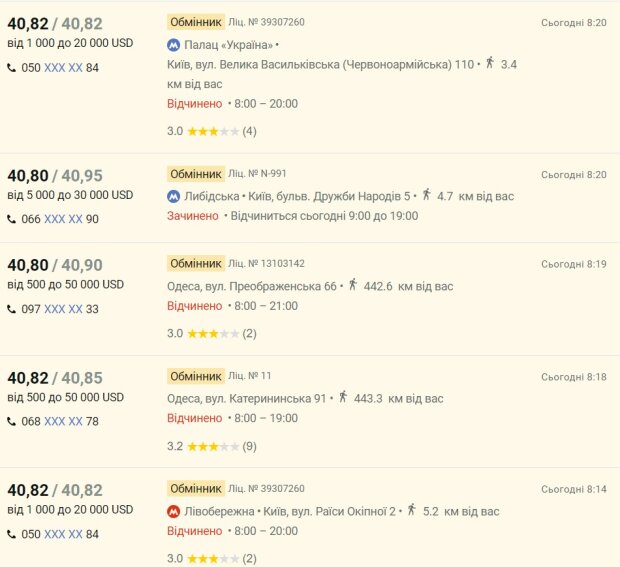Click the Обмінник badge with license 13103142
Image resolution: width=620 pixels, height=567 pixels.
[x=195, y=263]
